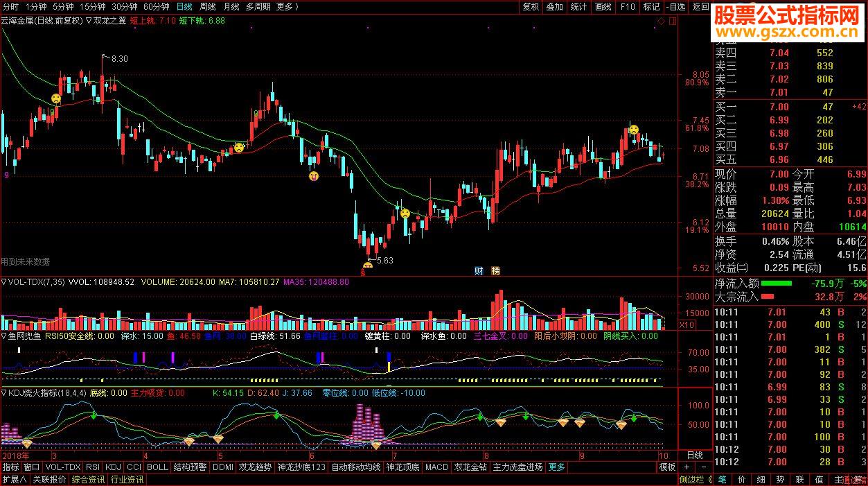
Task: Collapse the 侧边栏 sidebar
Action: point(695,480)
